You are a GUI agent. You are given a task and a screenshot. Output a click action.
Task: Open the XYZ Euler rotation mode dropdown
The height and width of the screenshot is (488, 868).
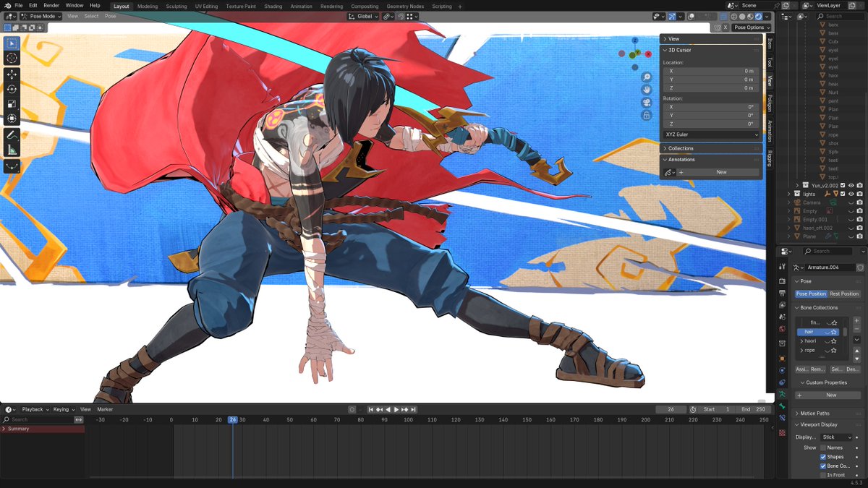click(711, 134)
